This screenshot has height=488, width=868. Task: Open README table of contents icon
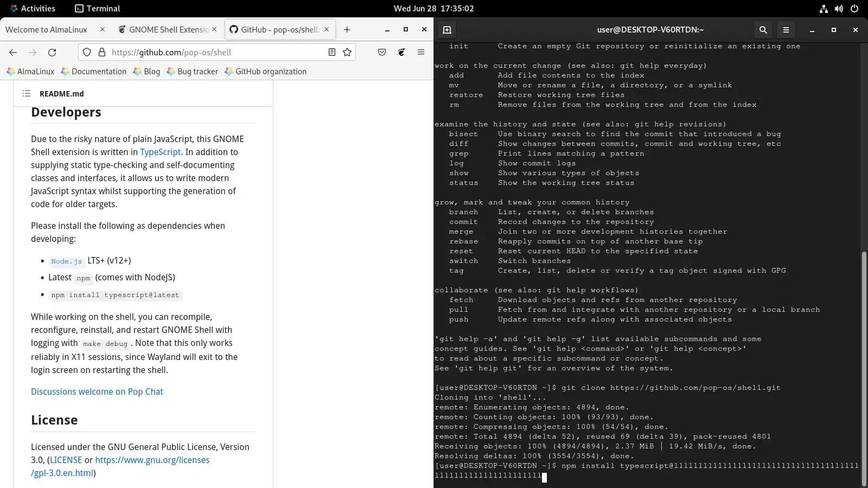[x=26, y=94]
